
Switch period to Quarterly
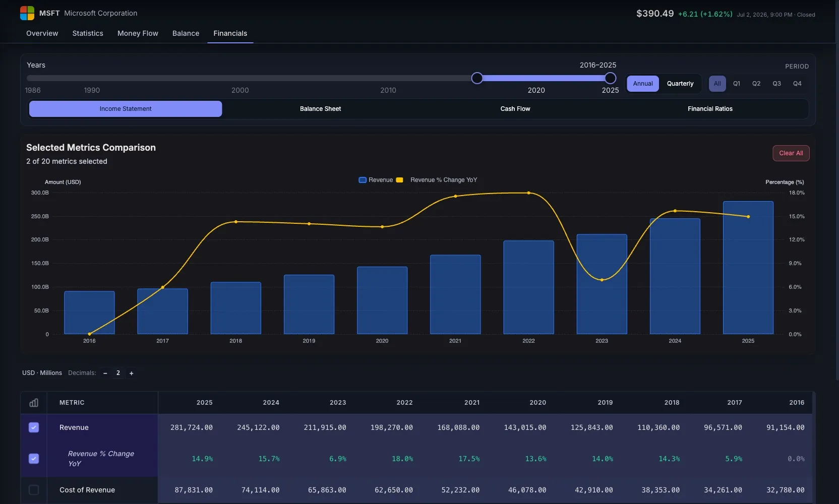680,84
